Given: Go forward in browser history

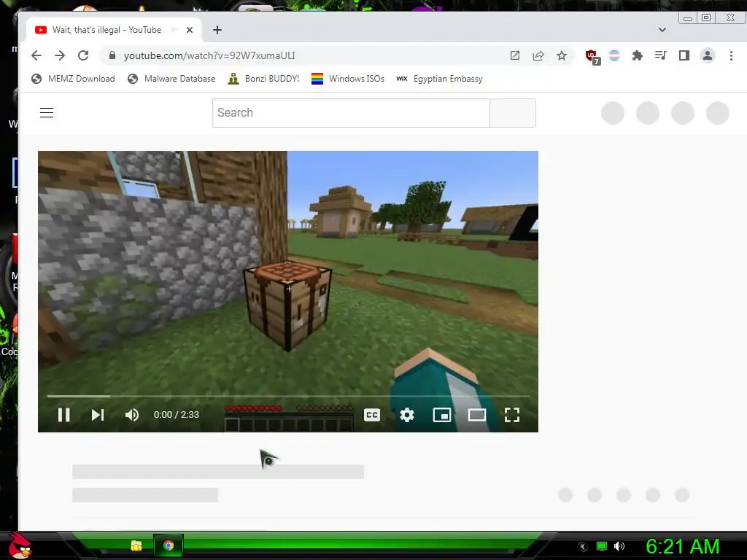Looking at the screenshot, I should [x=60, y=55].
